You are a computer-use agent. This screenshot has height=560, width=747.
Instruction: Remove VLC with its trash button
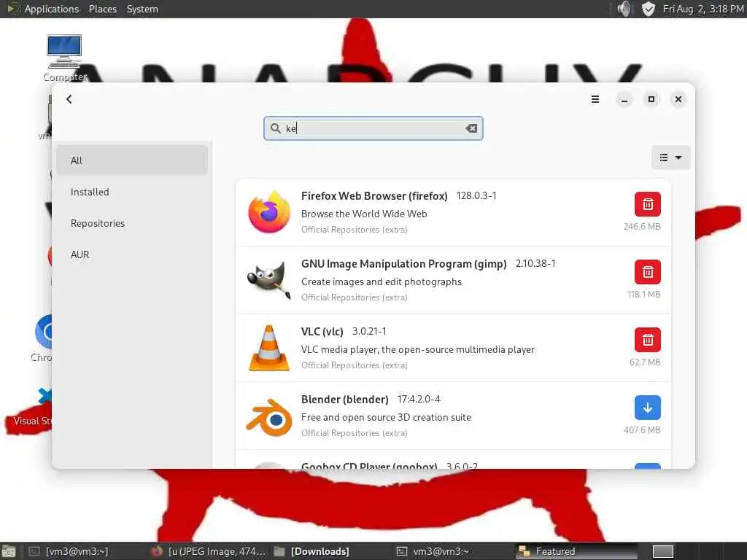[x=648, y=340]
